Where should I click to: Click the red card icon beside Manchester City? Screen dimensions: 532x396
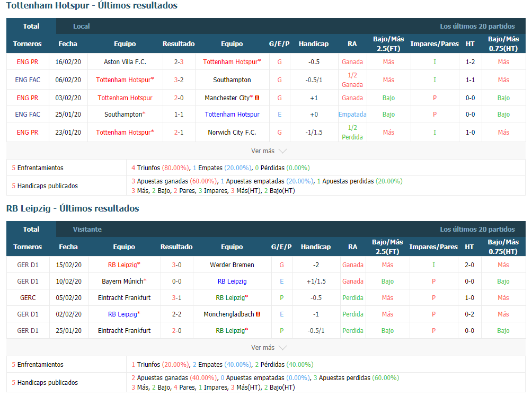(257, 98)
